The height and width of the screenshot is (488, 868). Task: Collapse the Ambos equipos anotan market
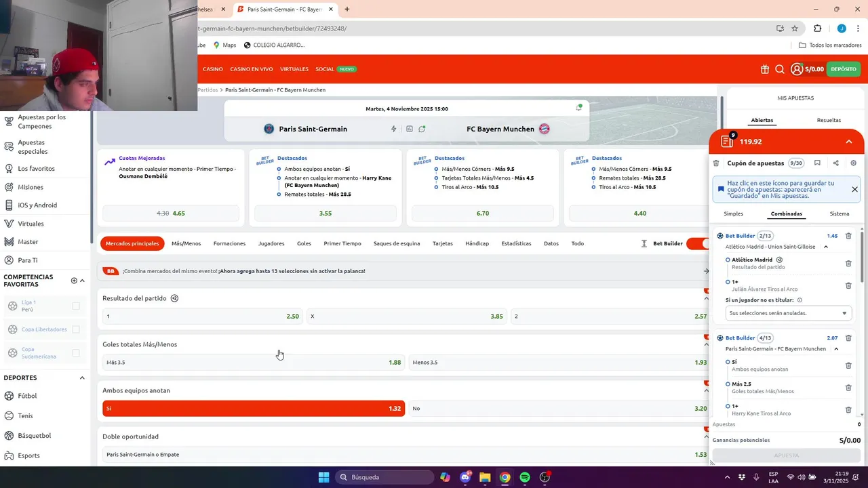[x=706, y=390]
